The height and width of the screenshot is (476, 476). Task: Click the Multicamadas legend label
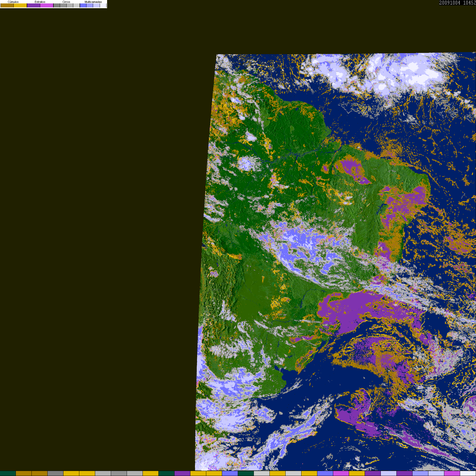(x=93, y=2)
